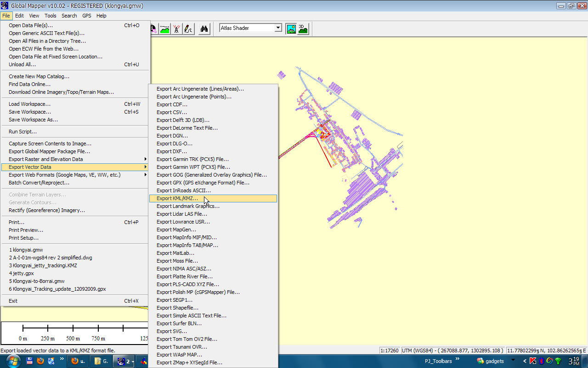Open the Help menu
The image size is (588, 368).
(102, 16)
